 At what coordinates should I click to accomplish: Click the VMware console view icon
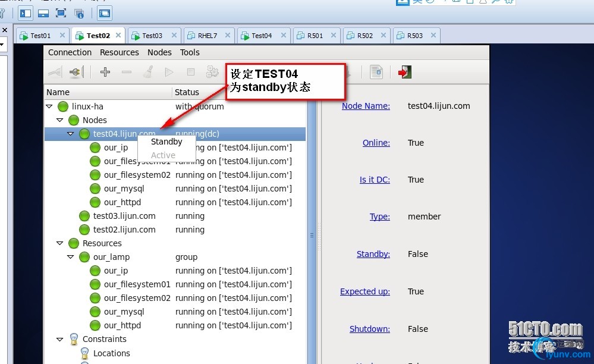click(x=104, y=13)
